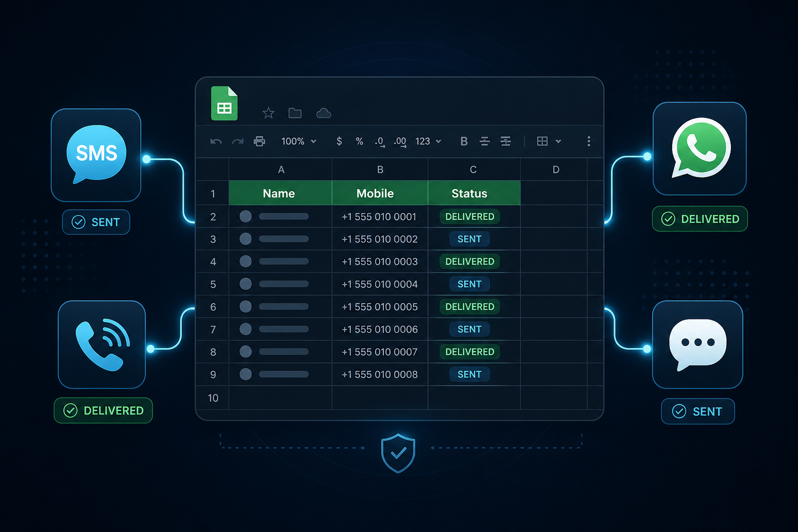Viewport: 798px width, 532px height.
Task: Open the 123 number format dropdown
Action: coord(428,141)
